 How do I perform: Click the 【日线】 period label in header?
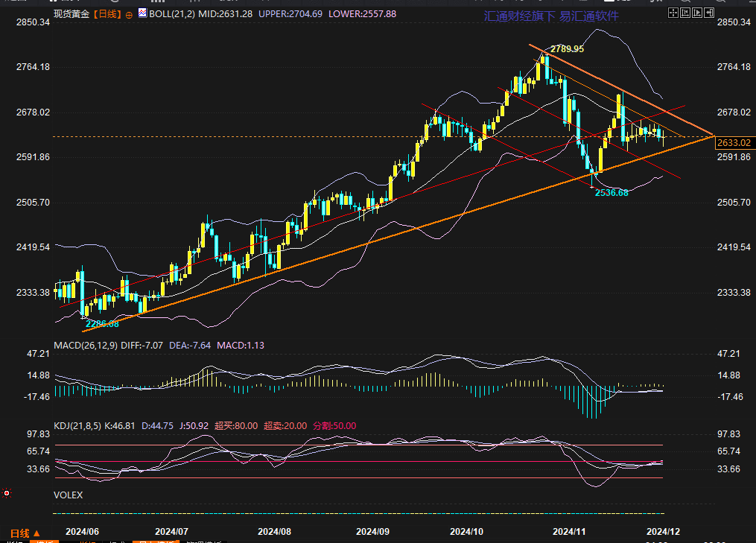(x=106, y=14)
